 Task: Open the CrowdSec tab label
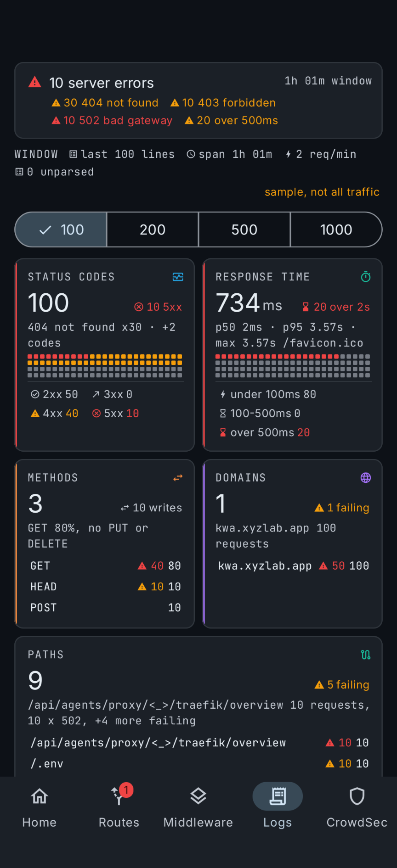tap(357, 822)
